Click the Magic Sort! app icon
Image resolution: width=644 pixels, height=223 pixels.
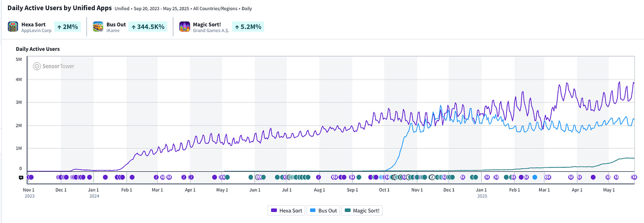click(x=184, y=26)
